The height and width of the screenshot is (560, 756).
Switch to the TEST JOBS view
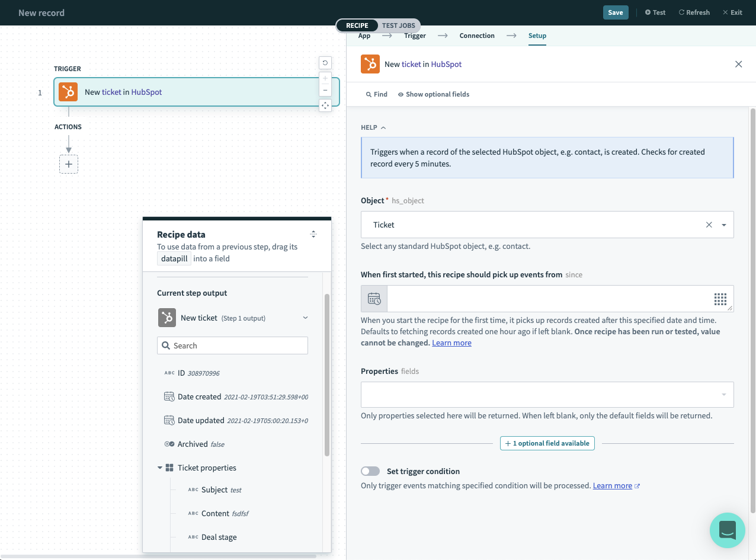pyautogui.click(x=399, y=25)
